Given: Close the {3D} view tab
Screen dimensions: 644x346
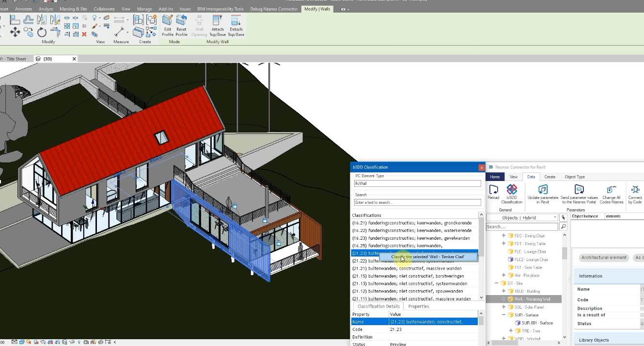Looking at the screenshot, I should (x=74, y=59).
